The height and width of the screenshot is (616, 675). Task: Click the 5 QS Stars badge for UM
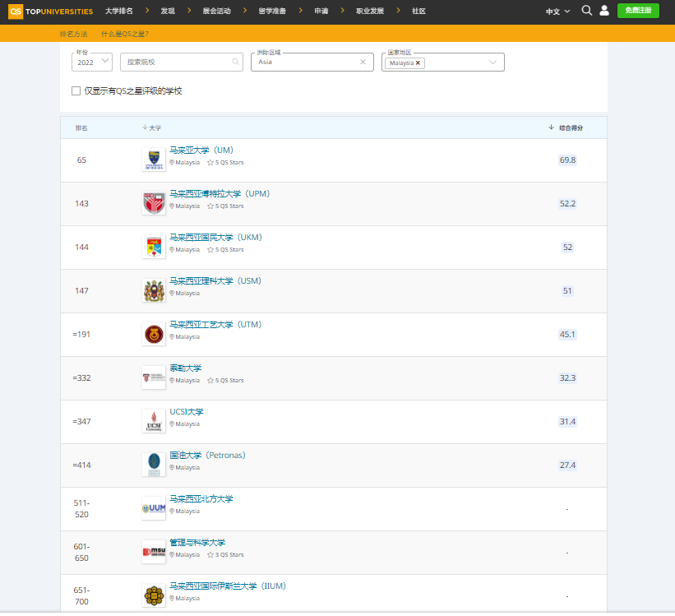[x=225, y=162]
